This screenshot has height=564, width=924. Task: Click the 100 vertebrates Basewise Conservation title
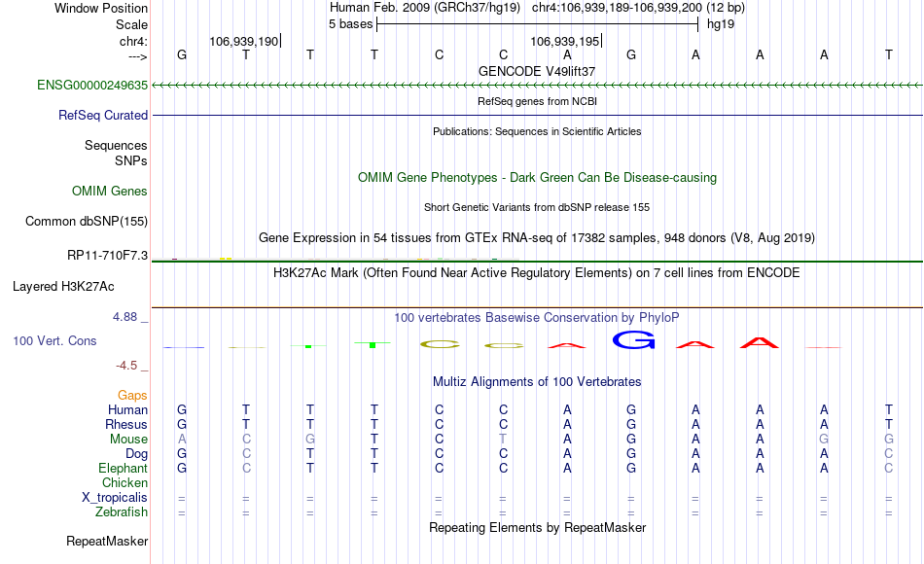[x=537, y=318]
